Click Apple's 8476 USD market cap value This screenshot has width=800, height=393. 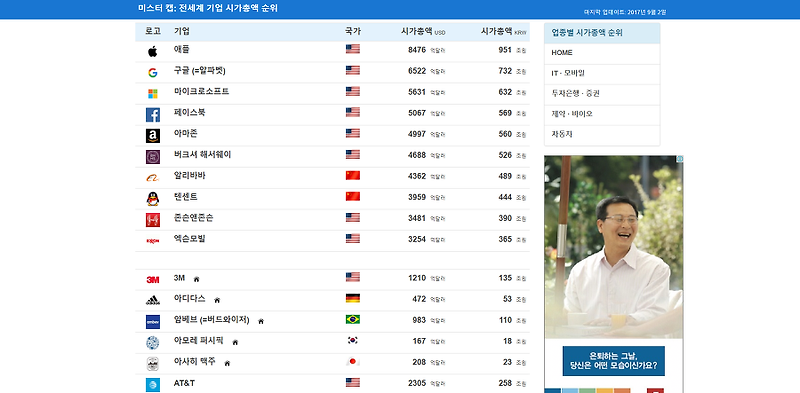coord(417,50)
